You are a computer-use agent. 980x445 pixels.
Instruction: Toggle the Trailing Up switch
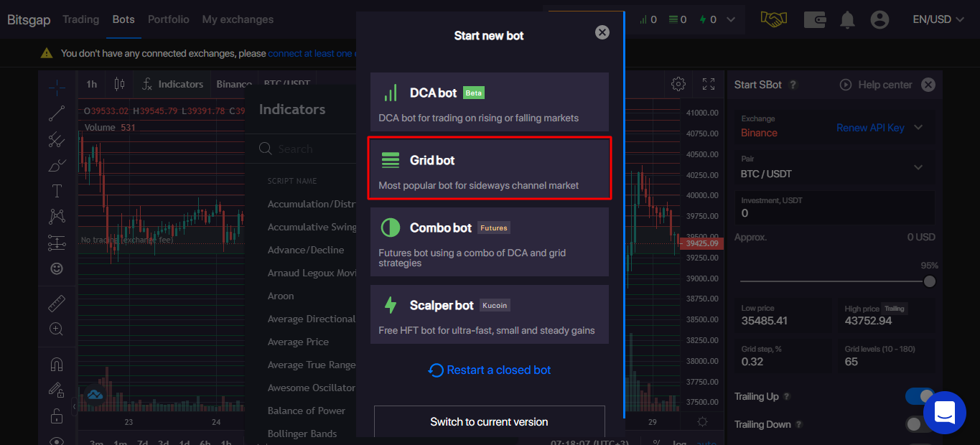tap(919, 396)
